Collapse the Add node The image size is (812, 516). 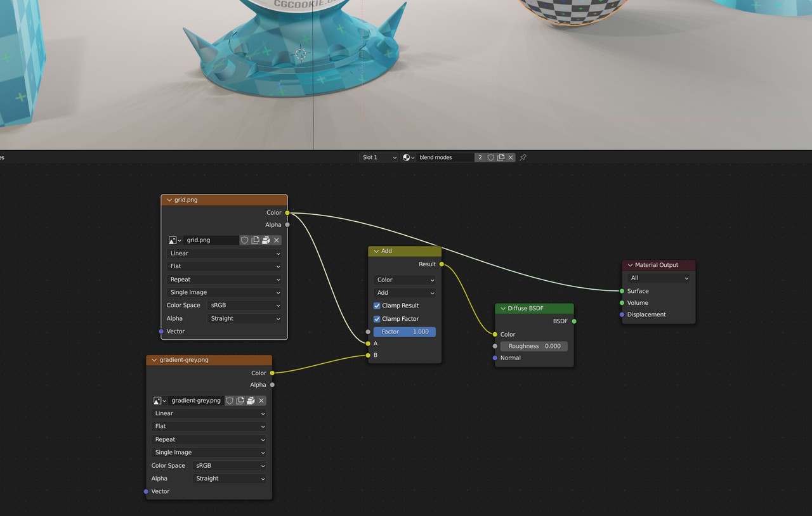point(376,251)
